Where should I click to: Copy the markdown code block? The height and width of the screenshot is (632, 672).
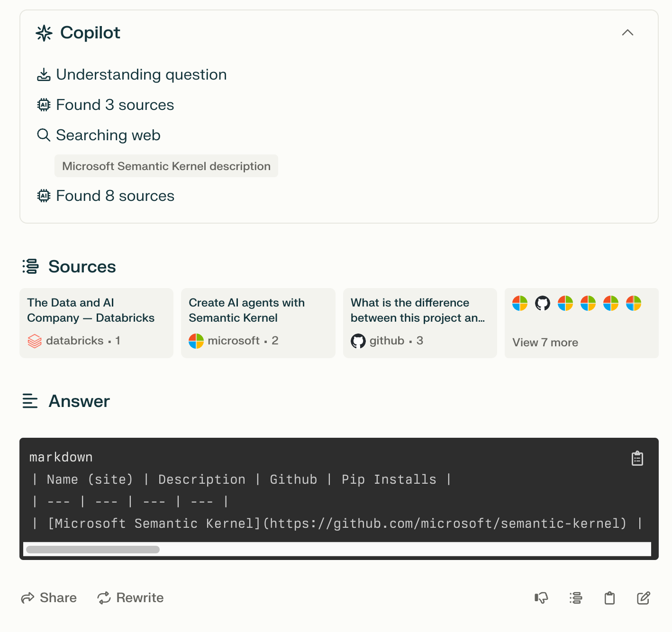637,458
